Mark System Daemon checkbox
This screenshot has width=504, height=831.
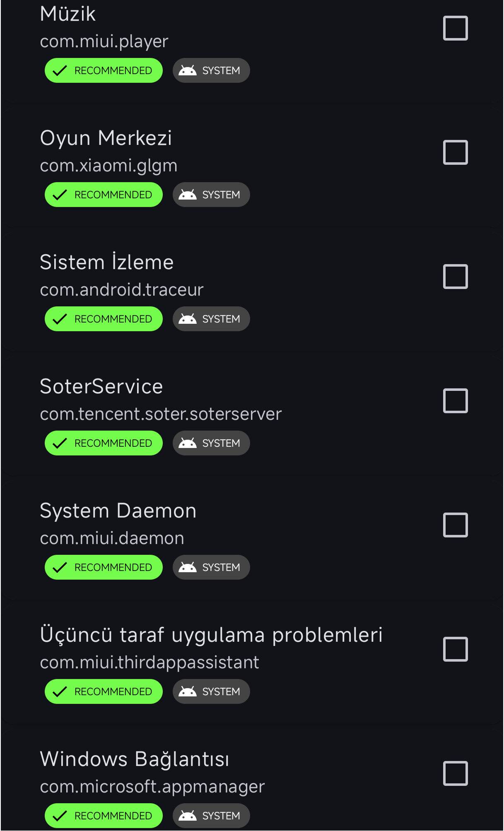point(455,525)
